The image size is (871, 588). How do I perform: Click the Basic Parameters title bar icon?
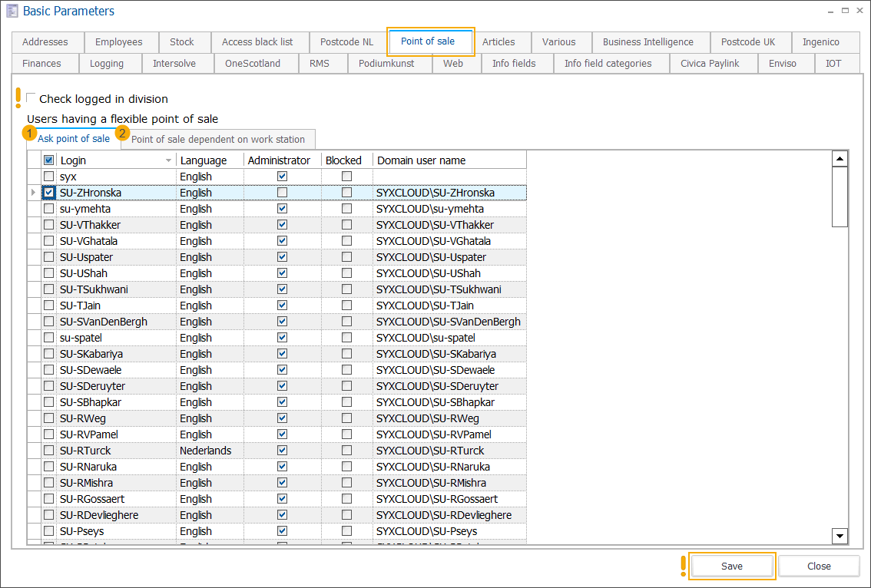point(11,11)
